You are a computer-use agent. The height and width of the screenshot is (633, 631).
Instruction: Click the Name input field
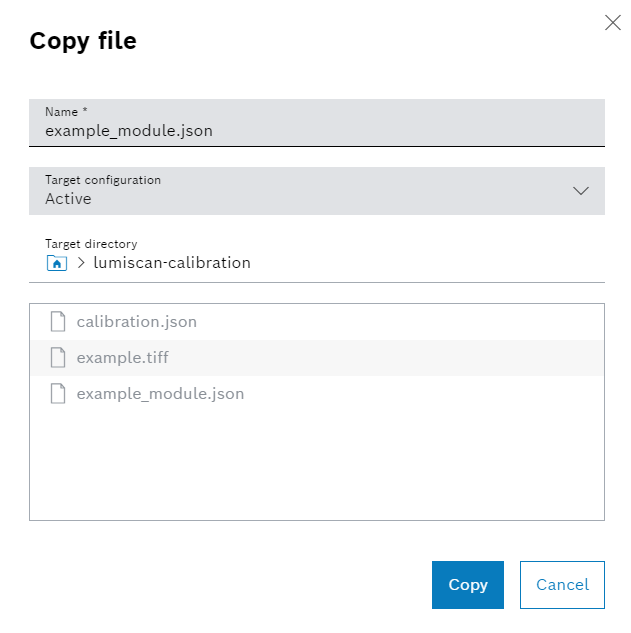(317, 123)
